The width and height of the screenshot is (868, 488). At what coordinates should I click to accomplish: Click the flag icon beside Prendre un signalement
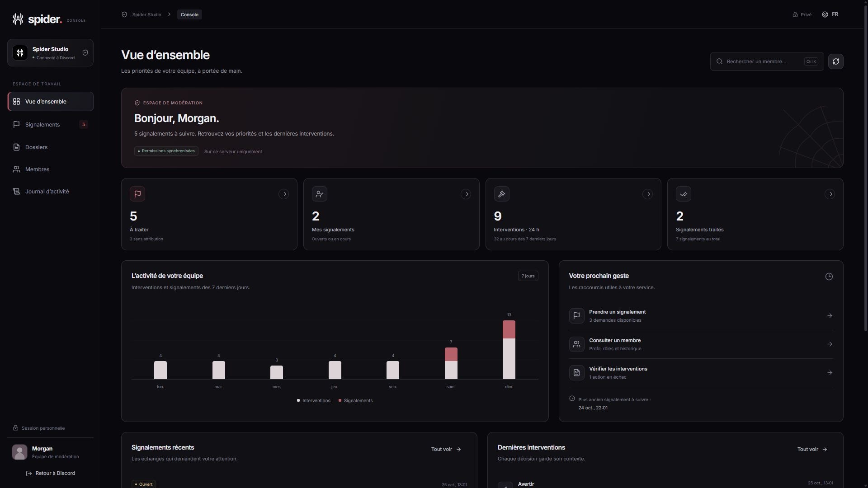[x=576, y=316]
